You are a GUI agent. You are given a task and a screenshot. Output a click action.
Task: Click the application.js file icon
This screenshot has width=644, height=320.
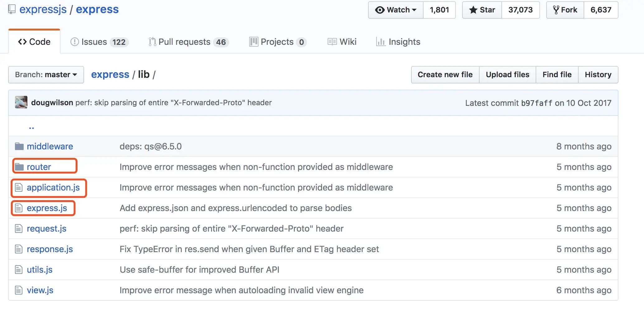point(19,187)
